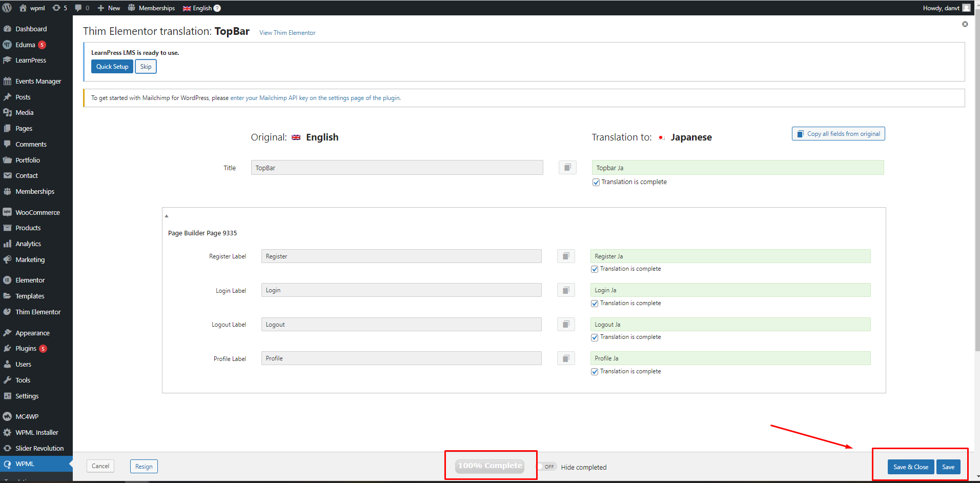This screenshot has height=483, width=980.
Task: Copy the Login Label from original
Action: pyautogui.click(x=566, y=290)
